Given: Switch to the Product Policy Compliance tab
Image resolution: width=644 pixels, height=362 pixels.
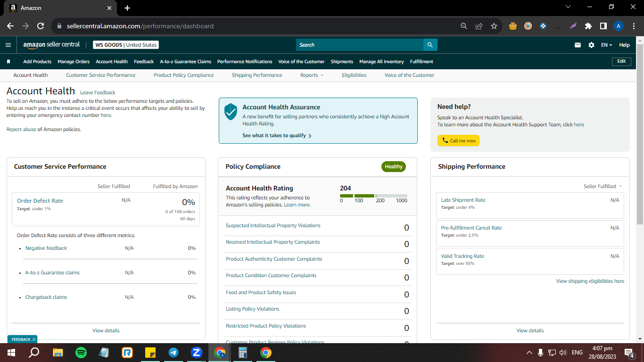Looking at the screenshot, I should coord(184,75).
